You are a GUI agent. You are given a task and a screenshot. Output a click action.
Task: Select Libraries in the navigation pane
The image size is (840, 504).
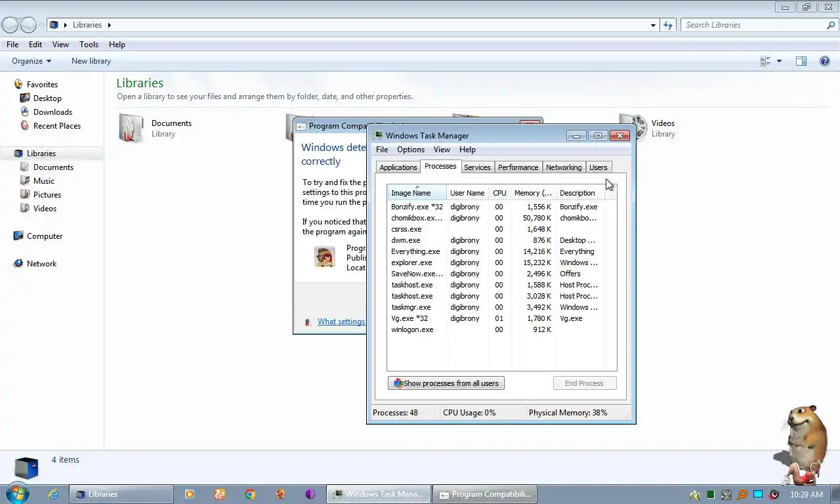click(41, 154)
